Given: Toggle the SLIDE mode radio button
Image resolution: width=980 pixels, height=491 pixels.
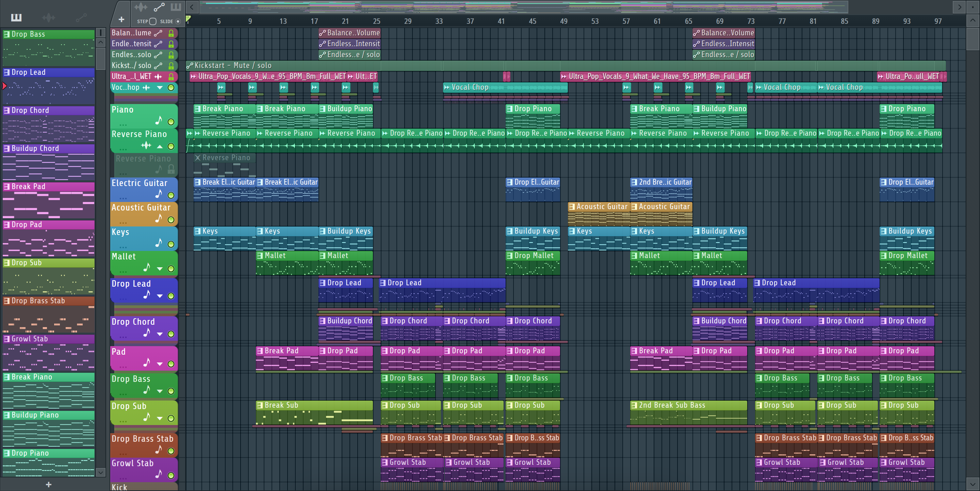Looking at the screenshot, I should (178, 21).
